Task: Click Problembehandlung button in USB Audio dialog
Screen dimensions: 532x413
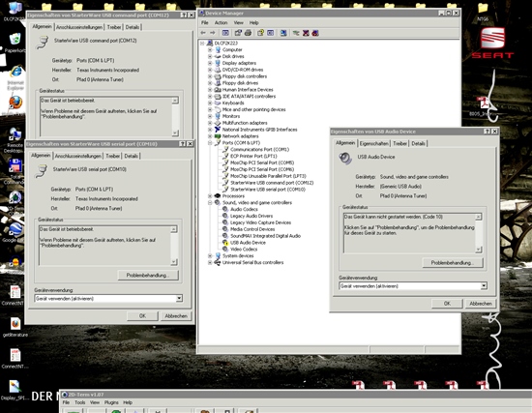Action: point(453,263)
